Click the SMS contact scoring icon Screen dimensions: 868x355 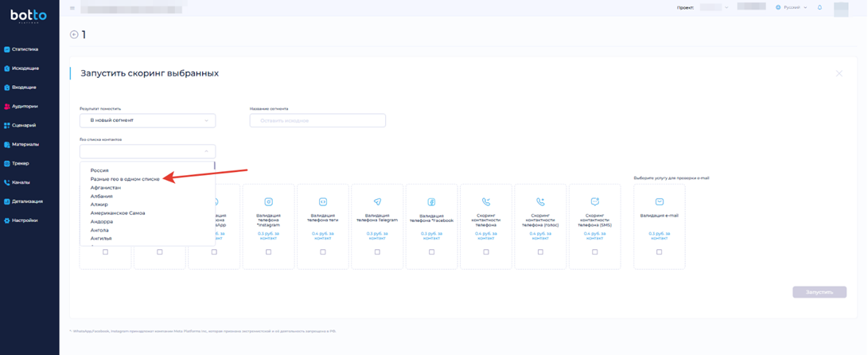coord(594,202)
